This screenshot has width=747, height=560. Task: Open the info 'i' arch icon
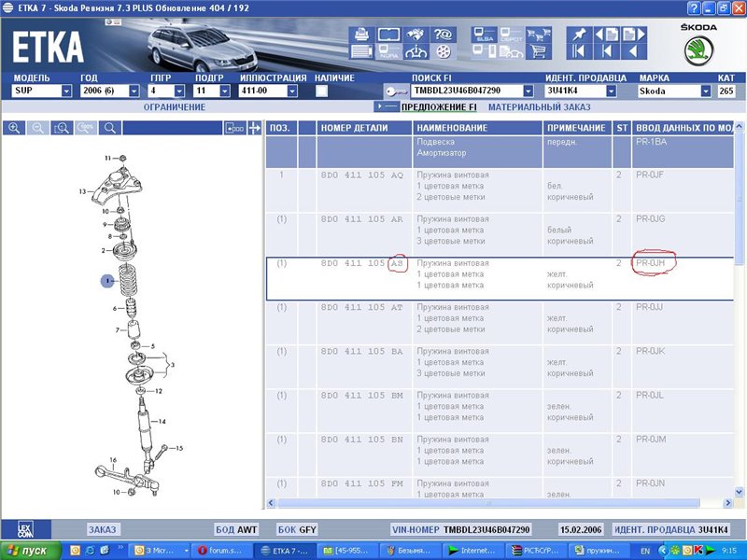coord(416,51)
